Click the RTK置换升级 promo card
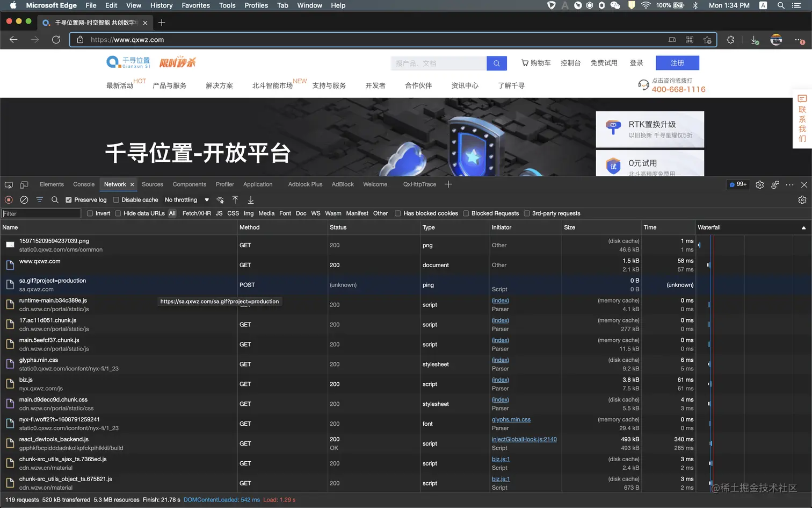Viewport: 812px width, 508px height. (650, 130)
